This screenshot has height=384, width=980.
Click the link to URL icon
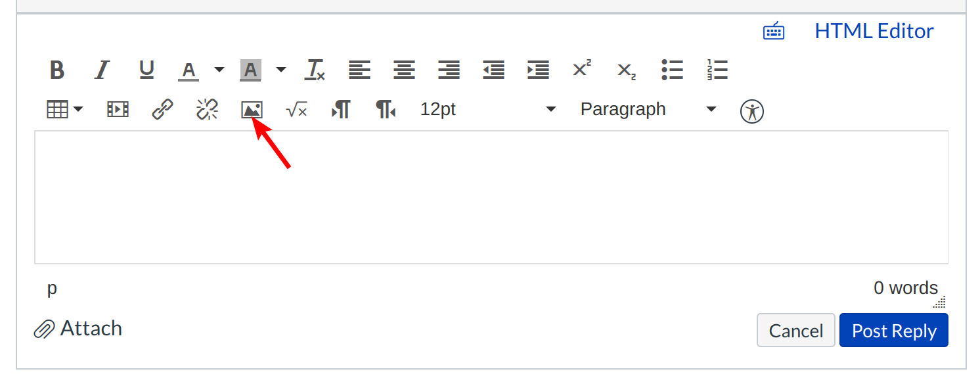tap(162, 110)
